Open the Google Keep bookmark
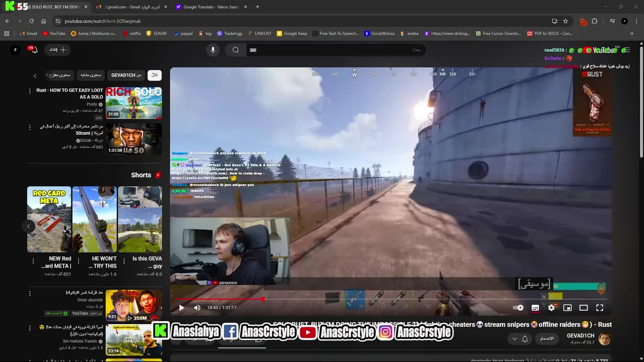 (x=292, y=34)
